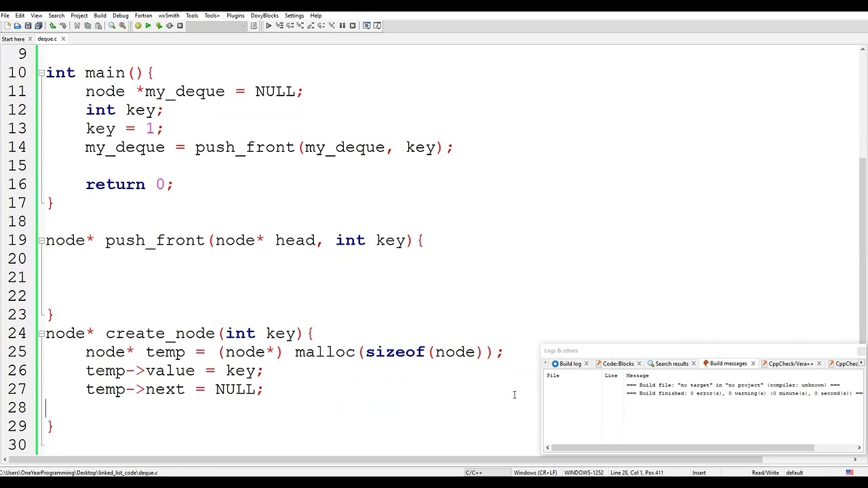Image resolution: width=868 pixels, height=488 pixels.
Task: Click the Rebuild toolbar icon
Action: point(170,26)
